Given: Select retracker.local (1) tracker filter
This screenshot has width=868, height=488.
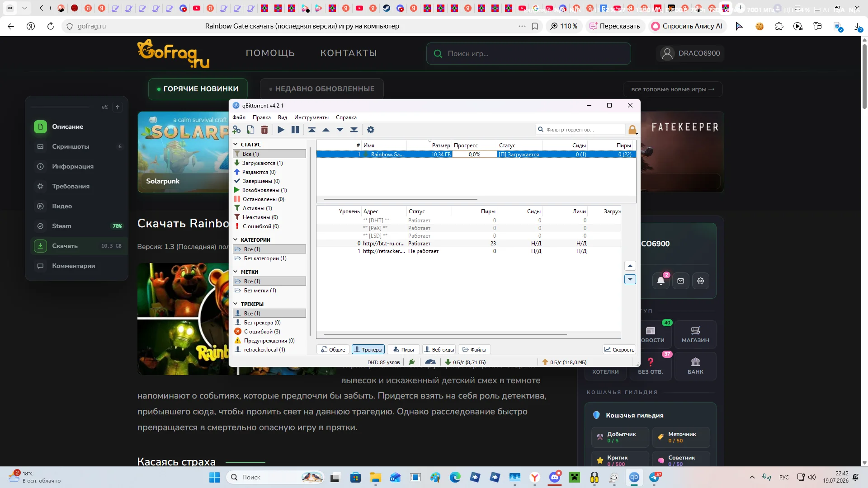Looking at the screenshot, I should [x=269, y=350].
